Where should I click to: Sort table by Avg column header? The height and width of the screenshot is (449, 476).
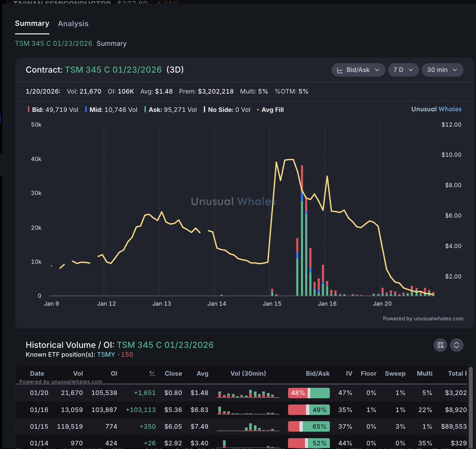pos(202,374)
